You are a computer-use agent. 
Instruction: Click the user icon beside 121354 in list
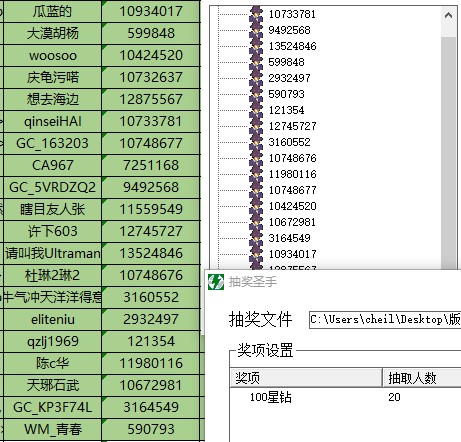click(x=256, y=110)
